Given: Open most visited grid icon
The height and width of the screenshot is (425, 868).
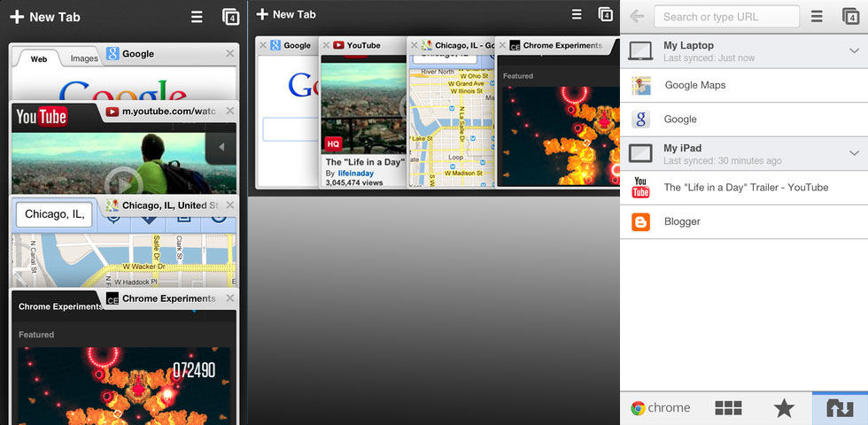Looking at the screenshot, I should click(x=728, y=408).
